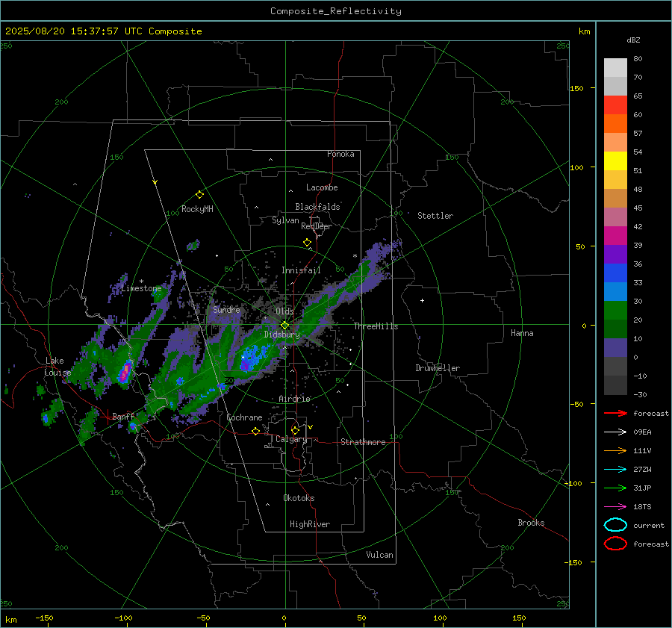Viewport: 672px width, 628px height.
Task: Click the Limestone label
Action: [141, 288]
